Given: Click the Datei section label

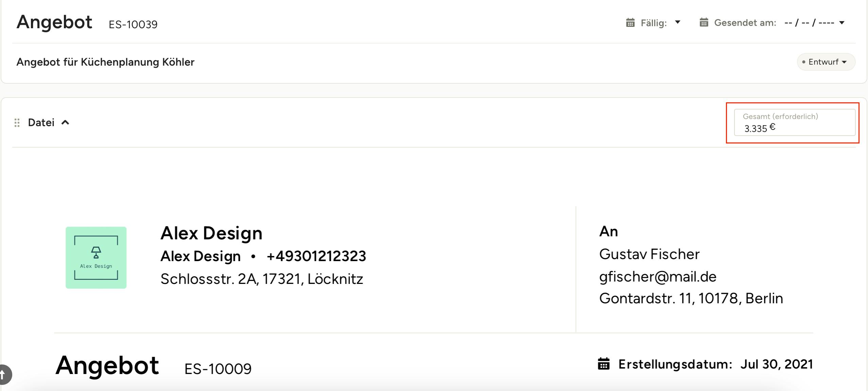Looking at the screenshot, I should 41,122.
